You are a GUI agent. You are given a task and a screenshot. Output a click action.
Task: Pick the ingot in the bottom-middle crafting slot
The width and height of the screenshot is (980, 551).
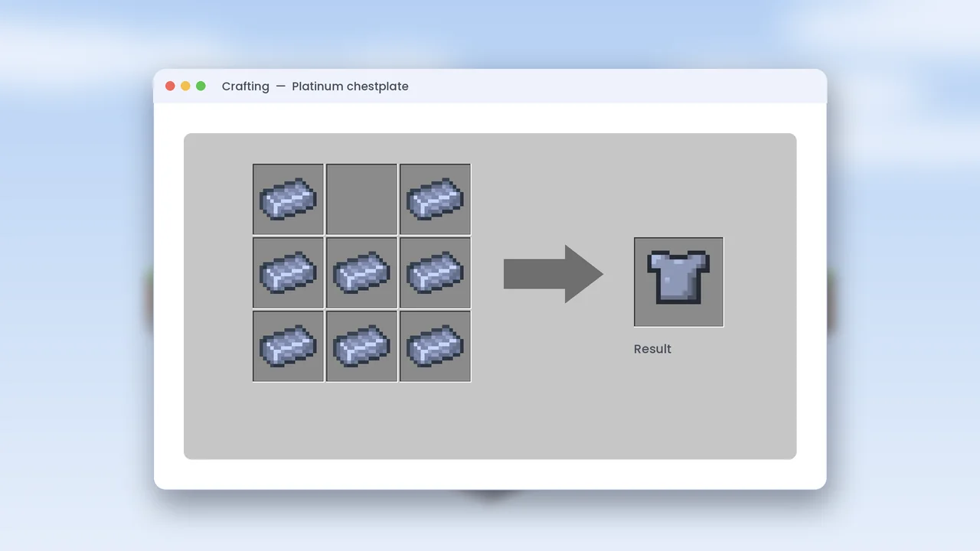[x=361, y=346]
